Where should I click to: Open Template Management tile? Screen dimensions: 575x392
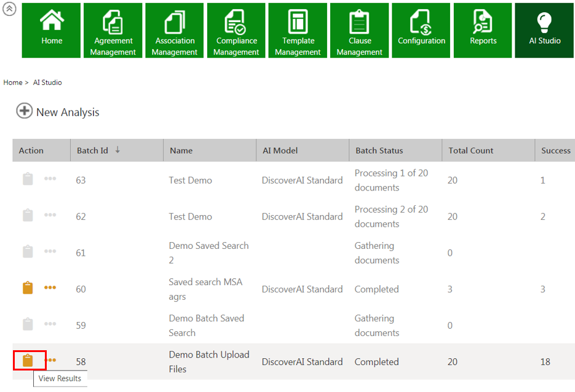(x=298, y=30)
